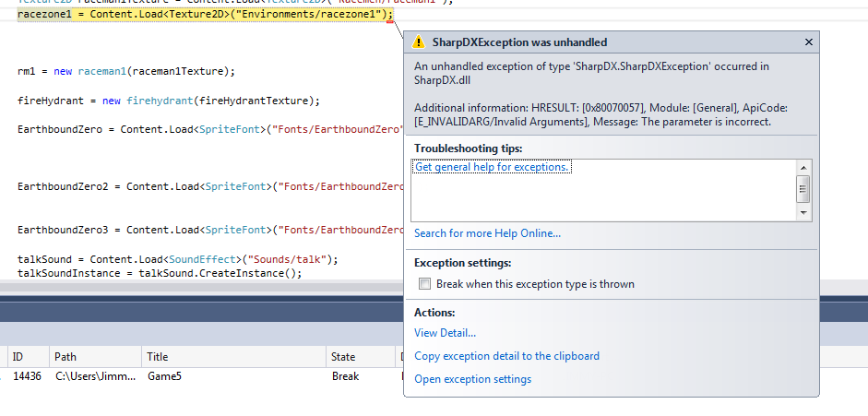Select the Game5 process title
This screenshot has height=416, width=868.
164,376
